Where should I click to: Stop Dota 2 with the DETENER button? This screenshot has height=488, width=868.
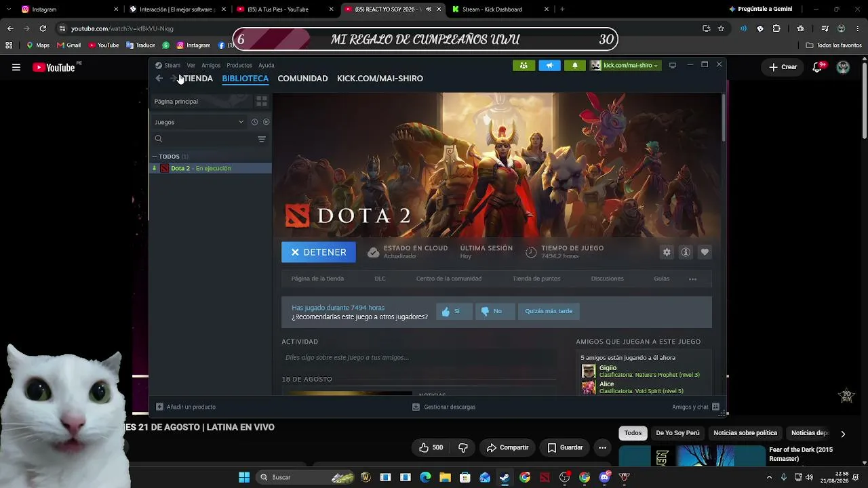coord(319,252)
